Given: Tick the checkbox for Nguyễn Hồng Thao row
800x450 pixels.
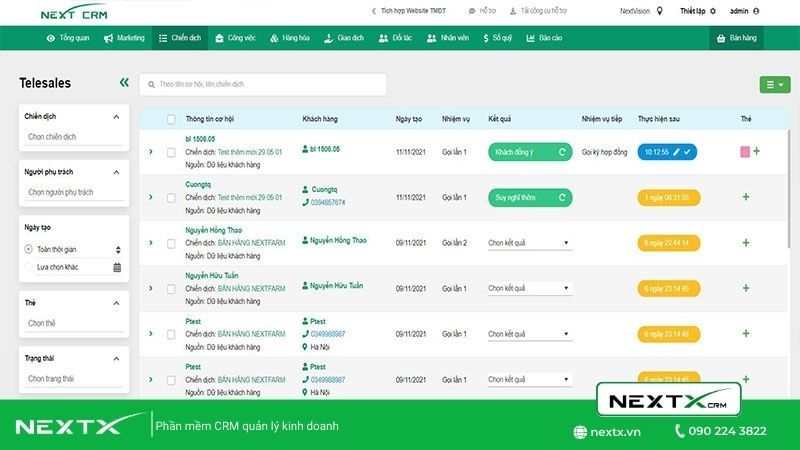Looking at the screenshot, I should [171, 243].
